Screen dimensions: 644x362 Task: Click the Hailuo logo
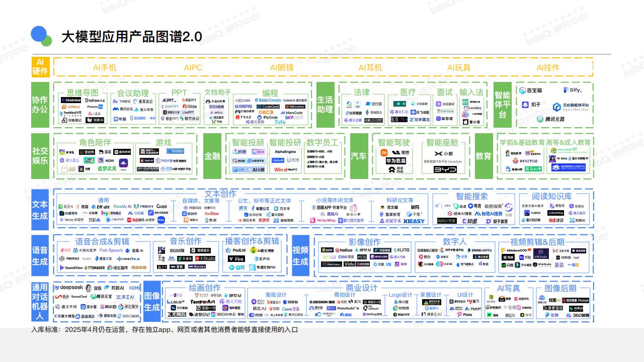[344, 250]
